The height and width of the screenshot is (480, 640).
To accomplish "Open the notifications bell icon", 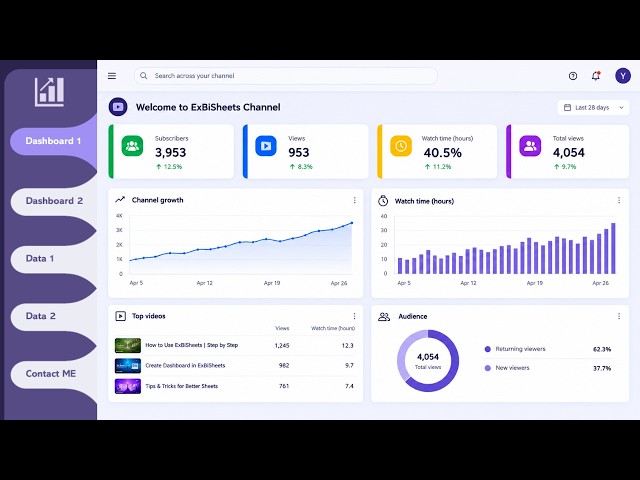I will (x=596, y=76).
